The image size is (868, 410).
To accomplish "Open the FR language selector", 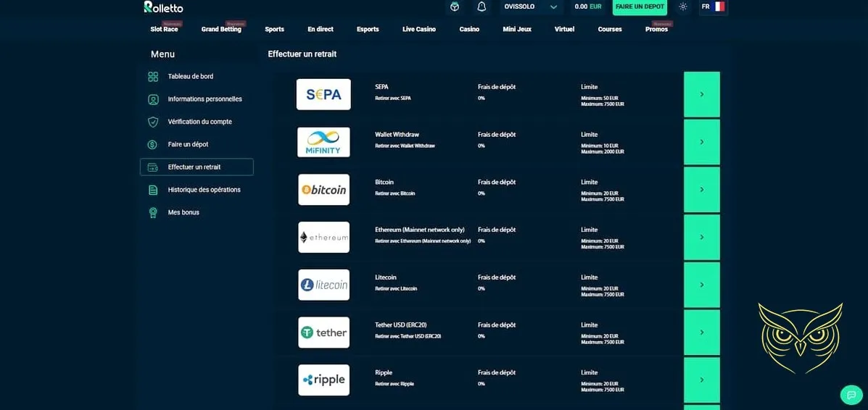I will [712, 7].
